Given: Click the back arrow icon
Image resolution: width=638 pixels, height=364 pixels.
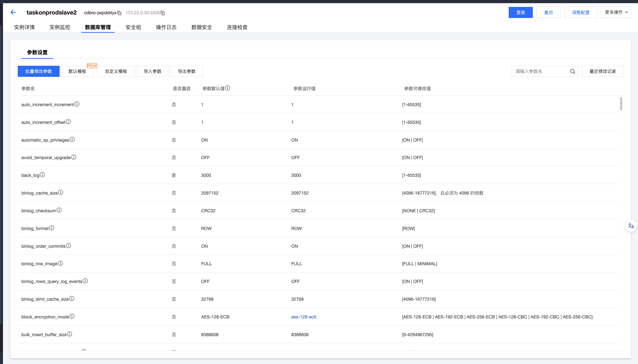Looking at the screenshot, I should pos(13,12).
